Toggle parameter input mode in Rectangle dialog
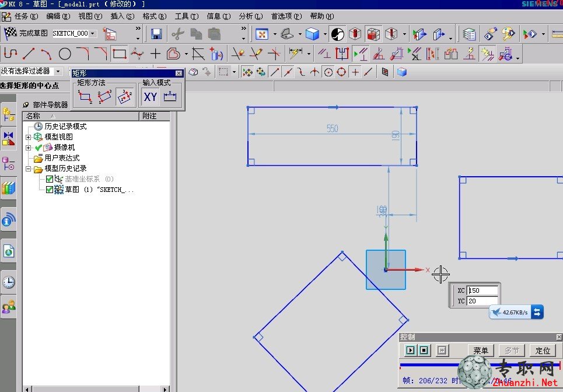The height and width of the screenshot is (392, 563). coord(170,97)
